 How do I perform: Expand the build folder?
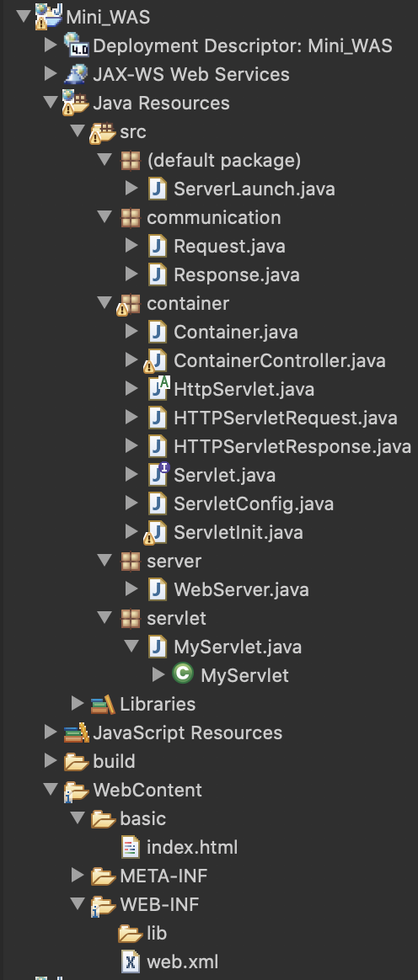(51, 760)
